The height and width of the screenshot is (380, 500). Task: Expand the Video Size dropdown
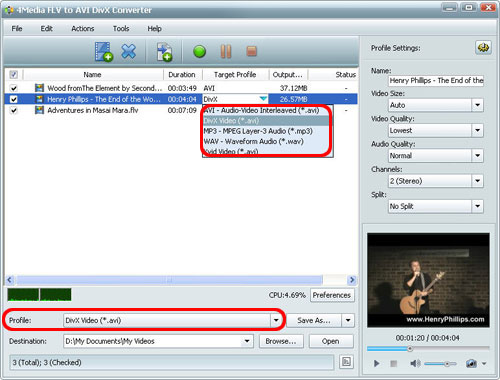click(x=478, y=105)
